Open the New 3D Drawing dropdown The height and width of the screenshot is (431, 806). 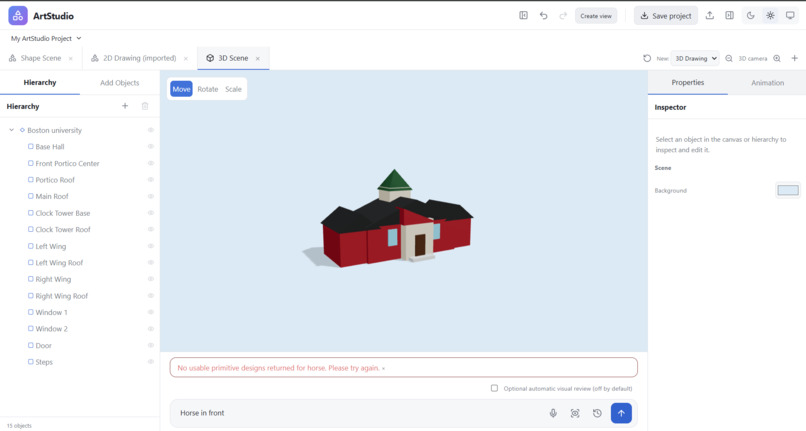(695, 58)
